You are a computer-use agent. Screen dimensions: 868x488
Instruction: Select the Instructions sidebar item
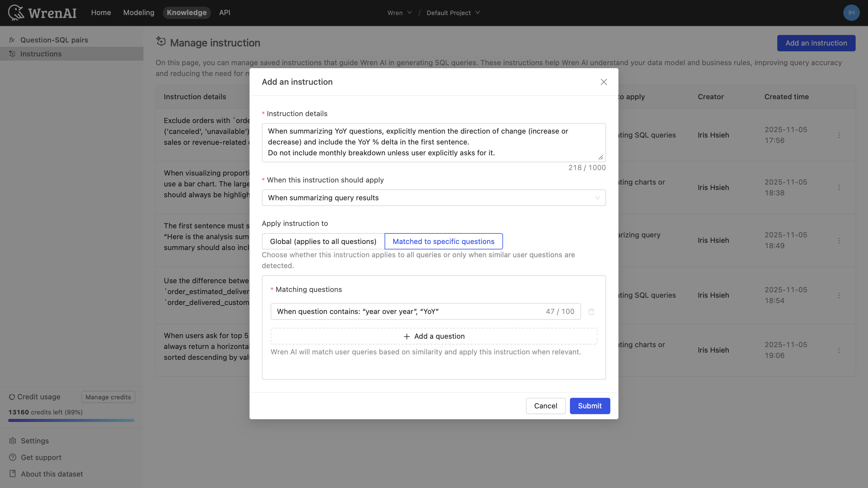(x=41, y=54)
